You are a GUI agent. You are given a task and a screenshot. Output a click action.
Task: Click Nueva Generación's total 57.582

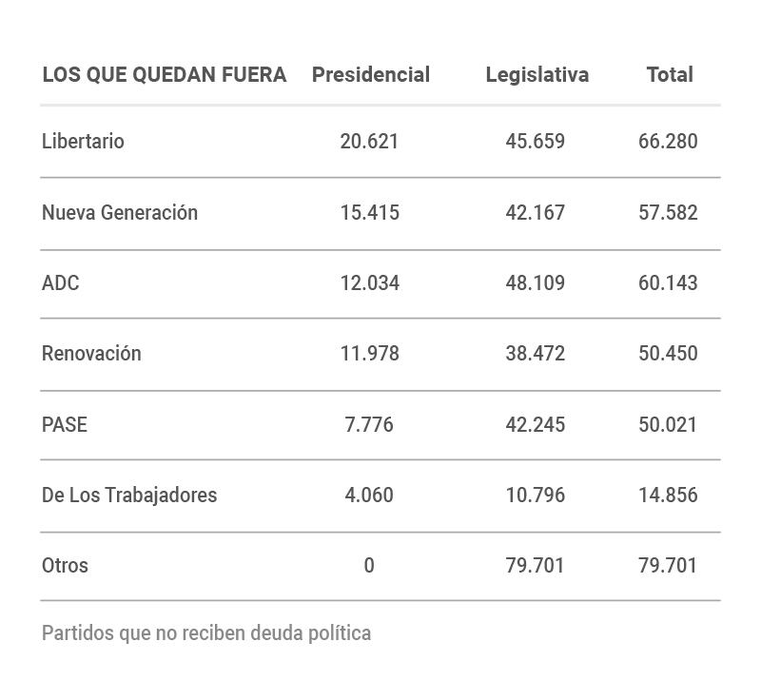point(668,212)
